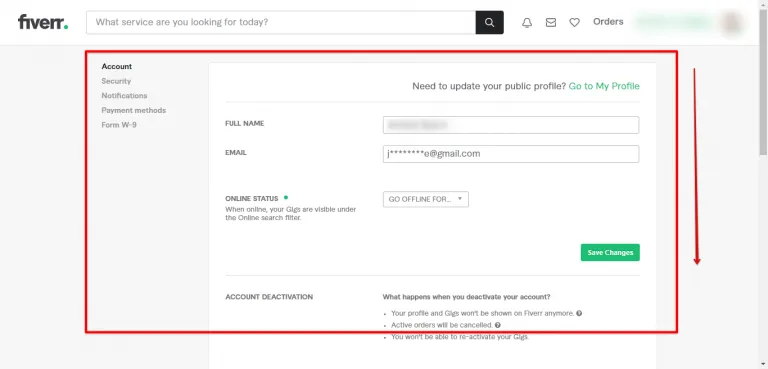Click the search magnifier button
768x369 pixels.
click(x=489, y=23)
